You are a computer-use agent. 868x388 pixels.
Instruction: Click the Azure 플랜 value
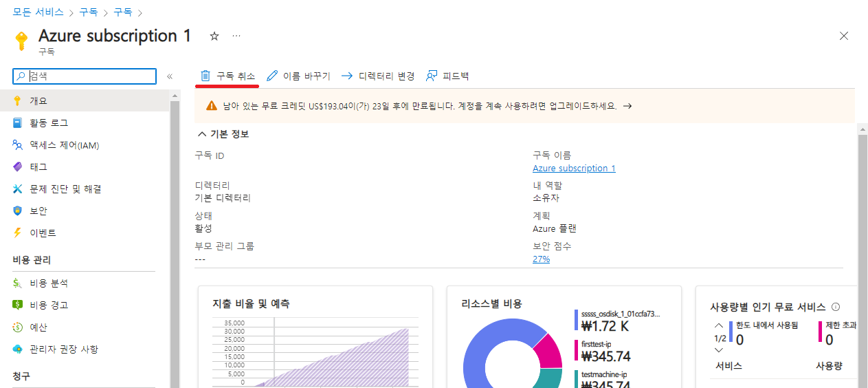[x=555, y=228]
